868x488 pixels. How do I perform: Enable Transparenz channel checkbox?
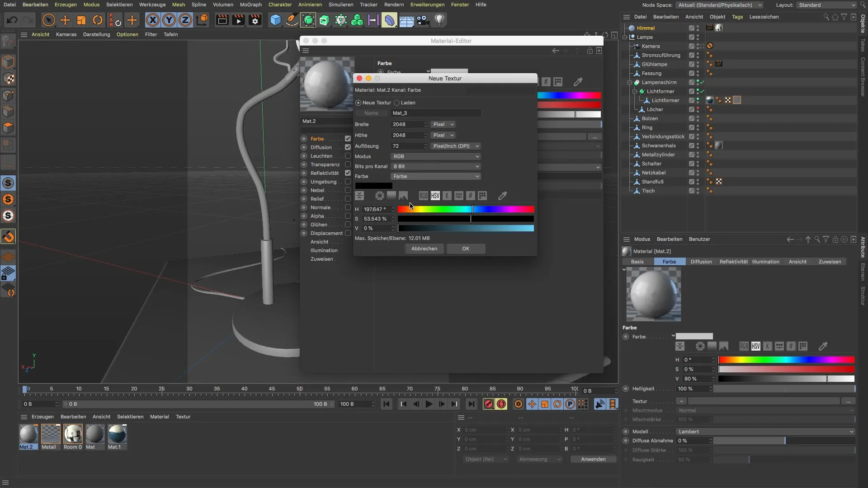coord(348,164)
